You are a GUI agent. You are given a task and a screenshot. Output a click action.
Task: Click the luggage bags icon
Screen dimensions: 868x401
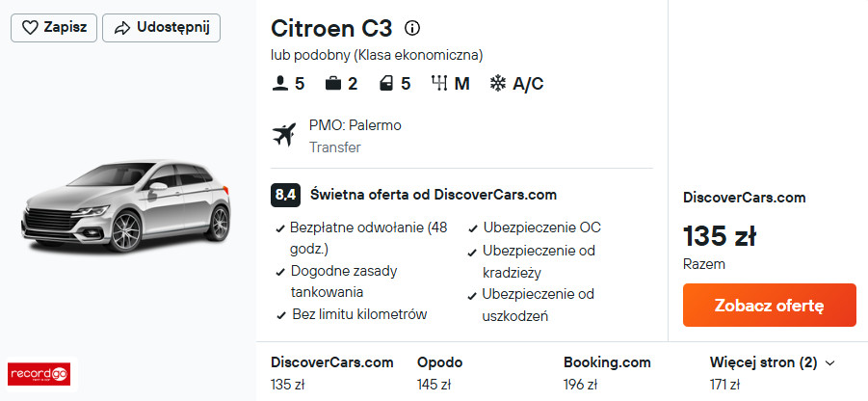(x=333, y=84)
